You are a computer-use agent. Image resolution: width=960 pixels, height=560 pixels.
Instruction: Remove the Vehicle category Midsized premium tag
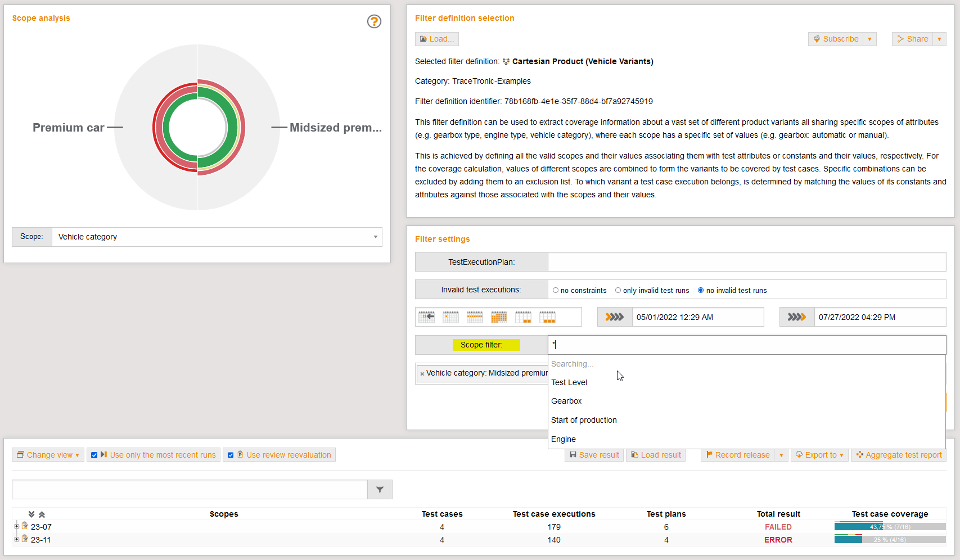click(422, 374)
